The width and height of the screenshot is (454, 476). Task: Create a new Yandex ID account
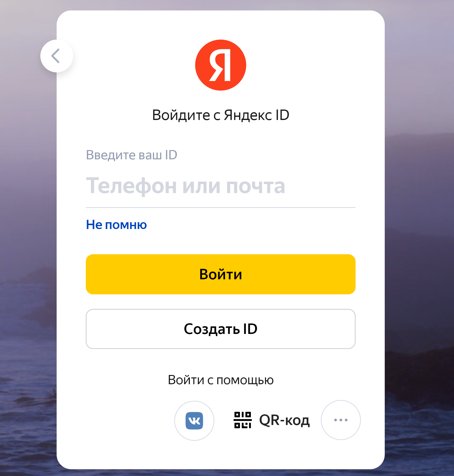[221, 329]
